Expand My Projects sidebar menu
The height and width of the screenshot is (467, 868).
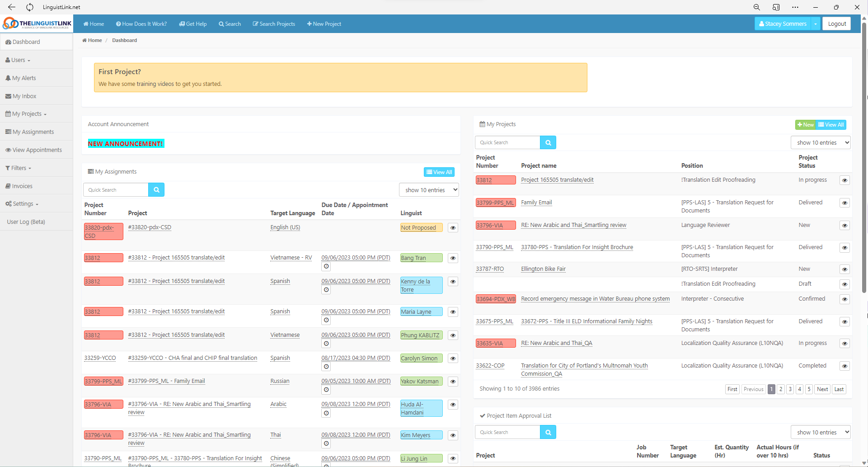[36, 114]
